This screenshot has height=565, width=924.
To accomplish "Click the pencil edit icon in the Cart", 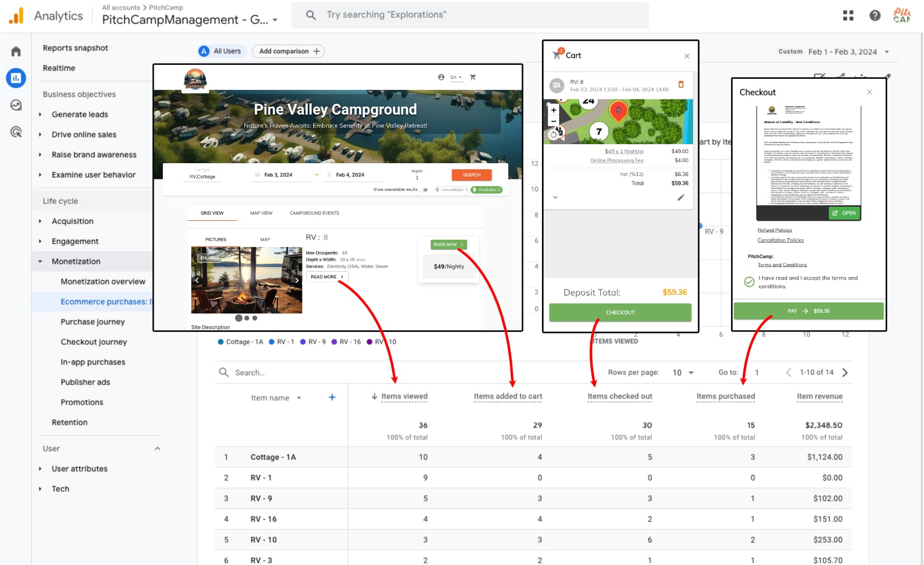I will [x=681, y=197].
